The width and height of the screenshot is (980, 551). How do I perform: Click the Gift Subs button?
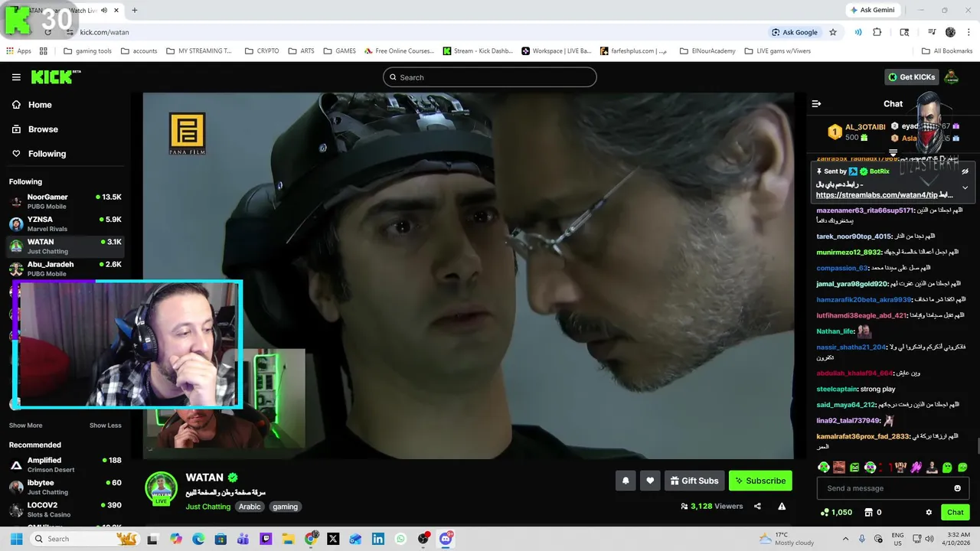(694, 481)
